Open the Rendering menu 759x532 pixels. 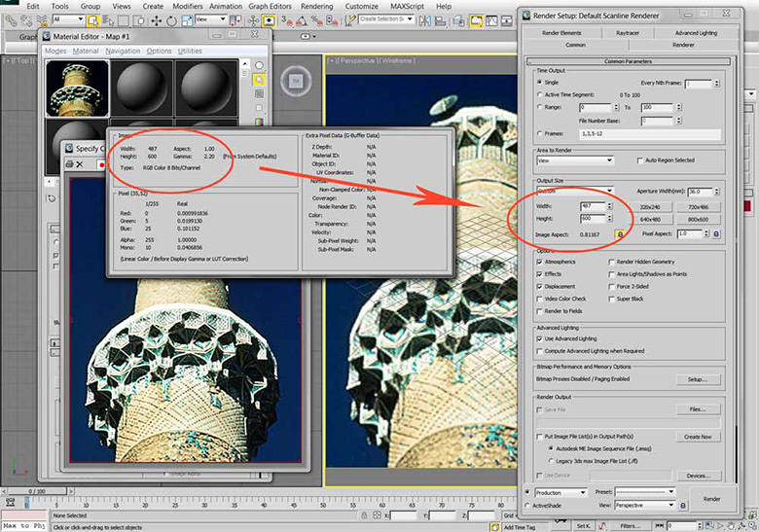click(318, 6)
